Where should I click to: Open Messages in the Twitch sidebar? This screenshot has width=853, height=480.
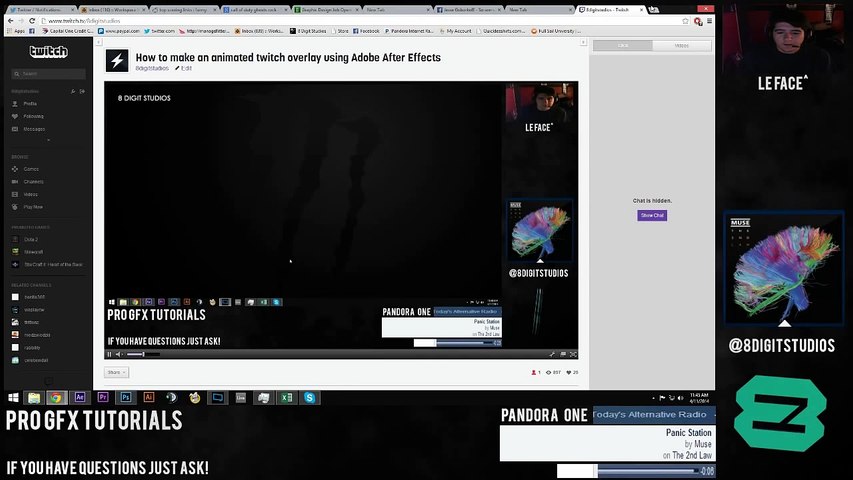34,129
